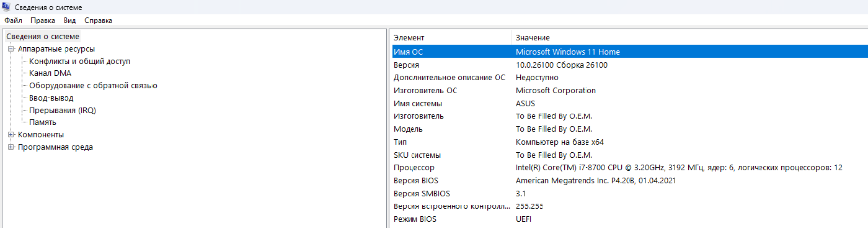Select the Тип row
The image size is (868, 228).
tap(629, 142)
